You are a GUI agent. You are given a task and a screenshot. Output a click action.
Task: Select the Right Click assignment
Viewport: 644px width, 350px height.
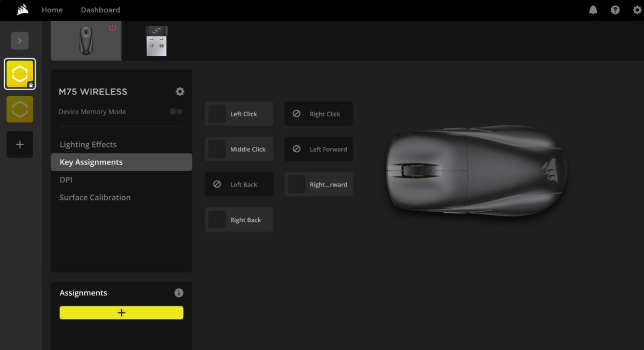(318, 114)
